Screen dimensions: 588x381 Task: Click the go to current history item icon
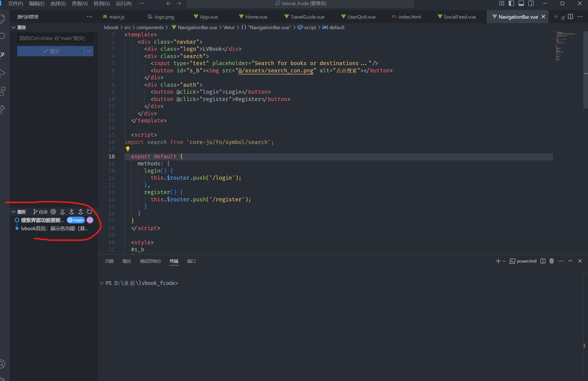53,212
